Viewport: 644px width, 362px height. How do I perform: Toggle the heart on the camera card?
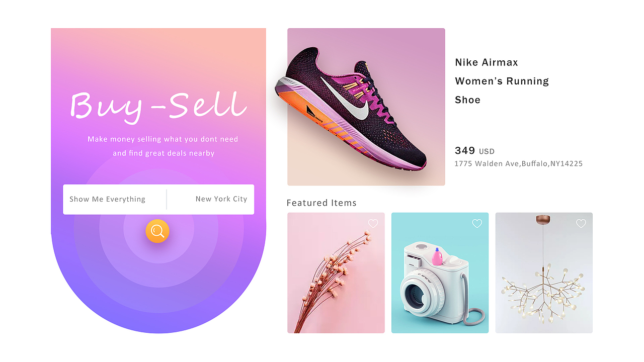click(477, 224)
